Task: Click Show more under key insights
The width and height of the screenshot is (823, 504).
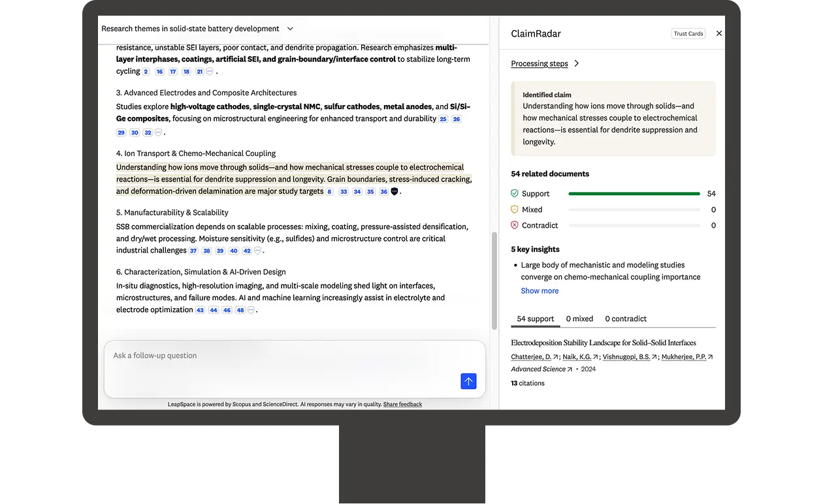Action: (540, 291)
